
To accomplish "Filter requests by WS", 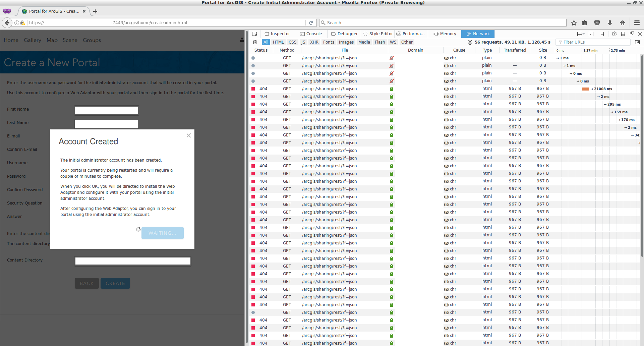I will [x=393, y=42].
